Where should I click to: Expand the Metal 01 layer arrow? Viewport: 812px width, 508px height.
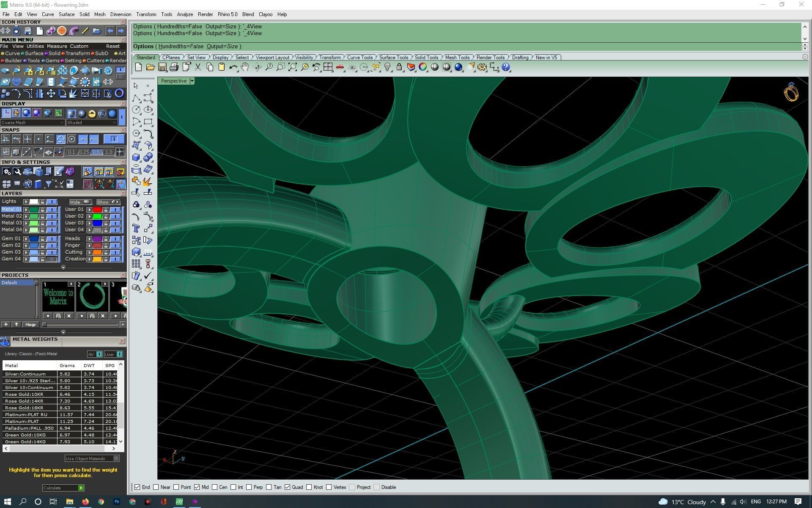(x=26, y=210)
